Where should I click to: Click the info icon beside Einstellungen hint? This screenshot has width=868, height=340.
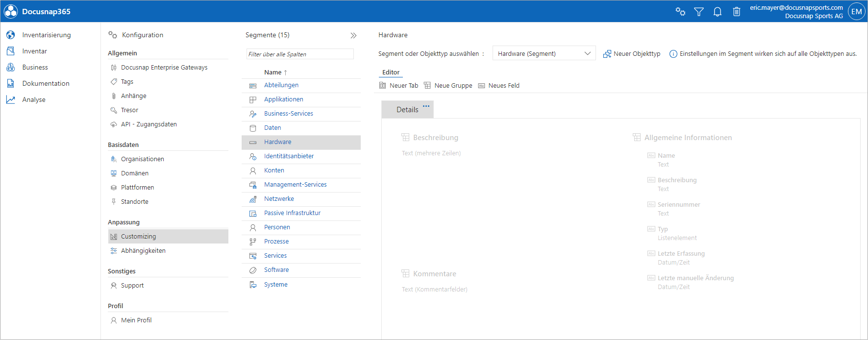pos(673,54)
